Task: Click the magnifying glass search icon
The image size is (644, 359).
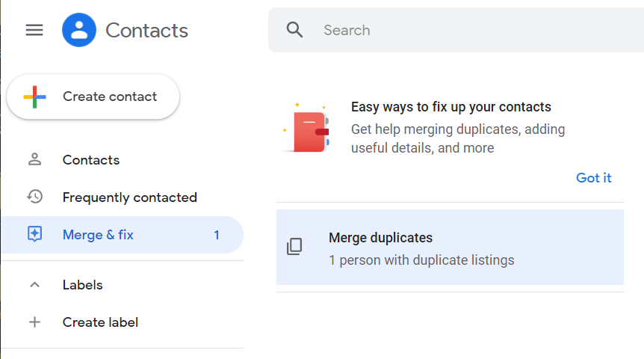Action: pyautogui.click(x=294, y=30)
